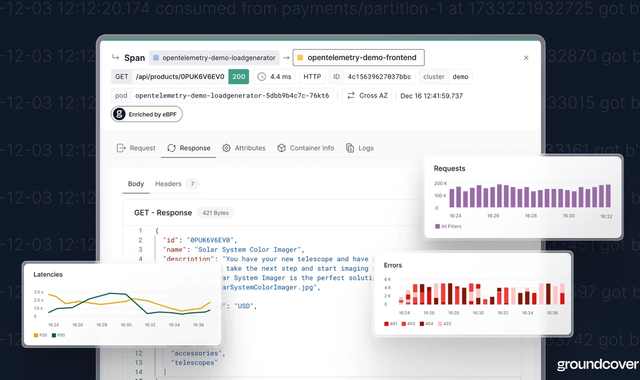Toggle the All Filters legend in Requests chart
Image resolution: width=640 pixels, height=380 pixels.
(448, 226)
